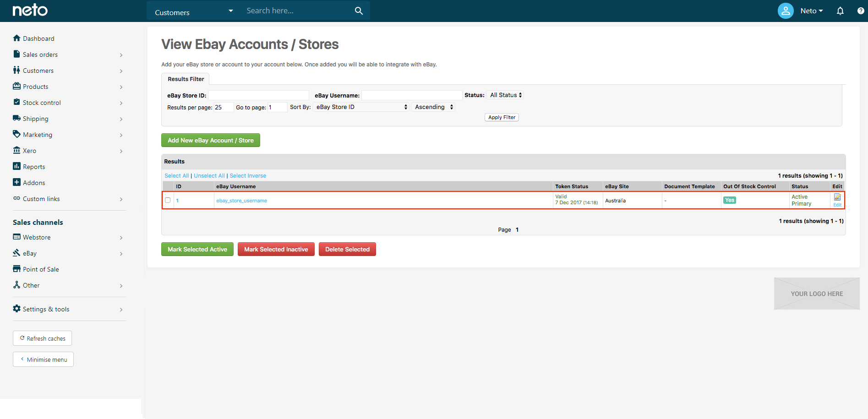Image resolution: width=868 pixels, height=419 pixels.
Task: Click the Customers people icon
Action: [17, 70]
